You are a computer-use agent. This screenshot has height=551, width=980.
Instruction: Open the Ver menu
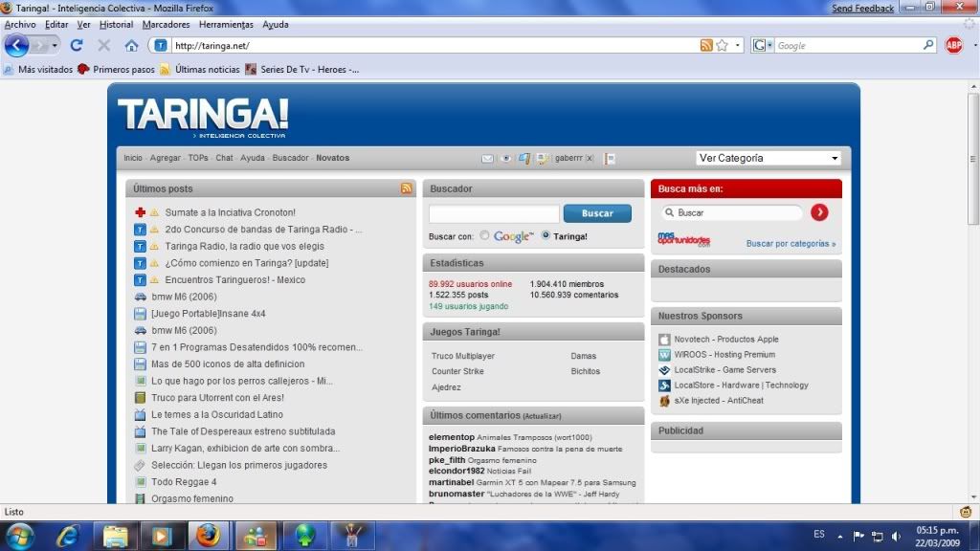(84, 24)
